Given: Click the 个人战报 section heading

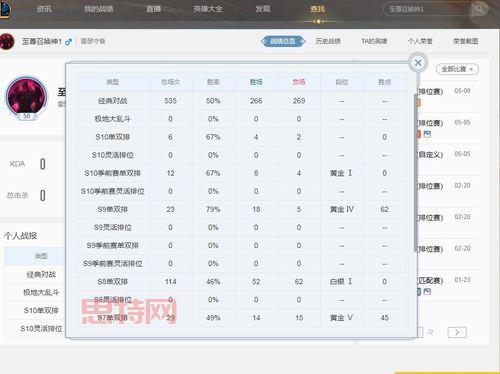Looking at the screenshot, I should 21,236.
